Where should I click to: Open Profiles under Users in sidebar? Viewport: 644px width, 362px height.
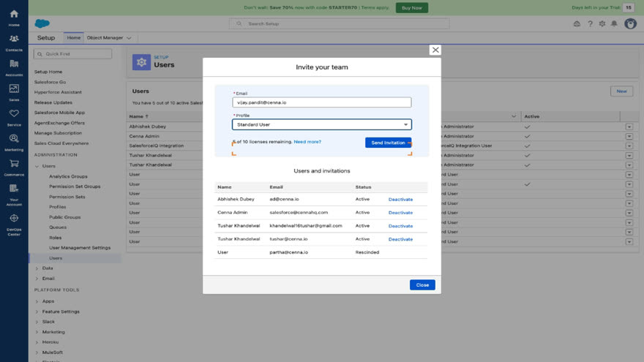[x=58, y=207]
